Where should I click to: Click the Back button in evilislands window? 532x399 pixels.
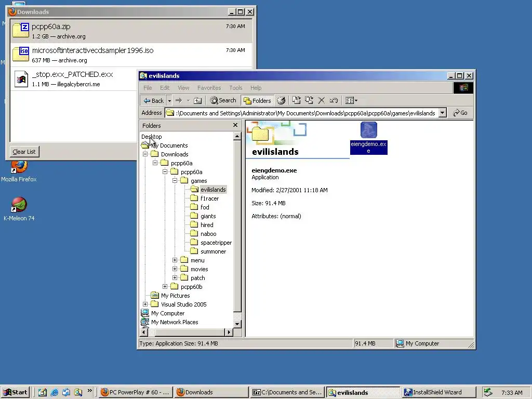tap(154, 100)
